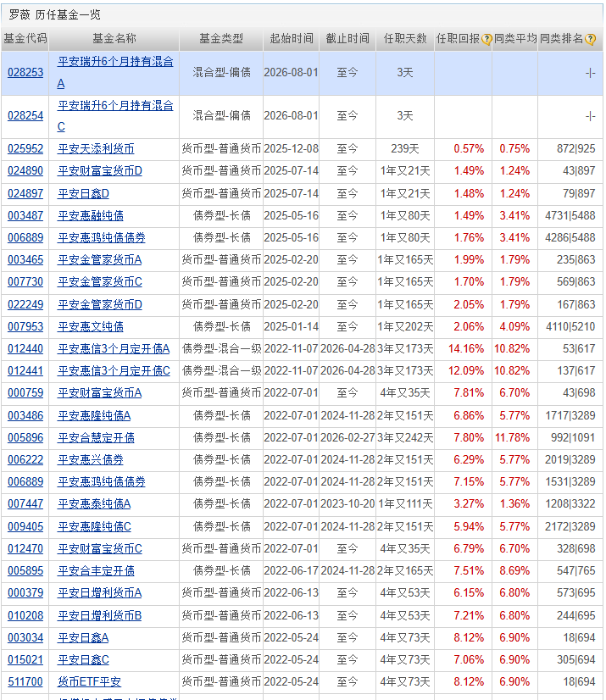Image resolution: width=606 pixels, height=700 pixels.
Task: Open 平安惠兴债券 fund link
Action: point(91,460)
